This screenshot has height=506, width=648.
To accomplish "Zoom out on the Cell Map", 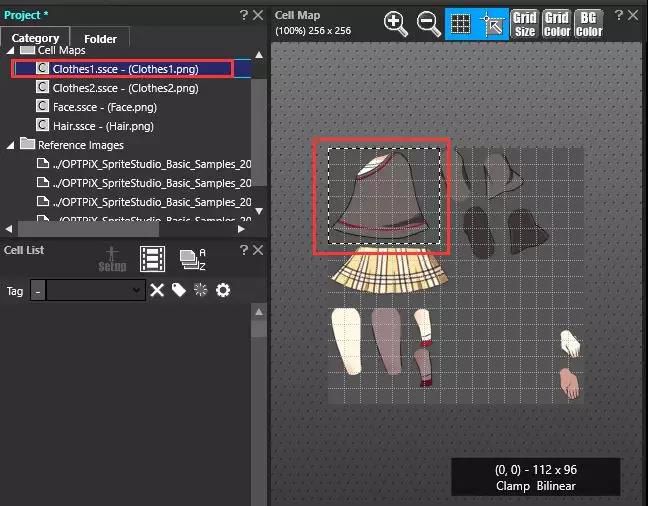I will coord(428,24).
